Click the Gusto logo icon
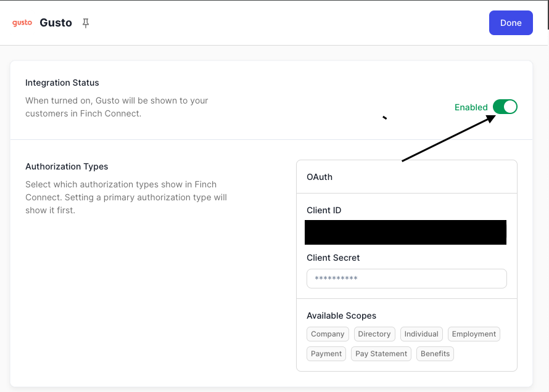This screenshot has width=549, height=392. point(22,23)
